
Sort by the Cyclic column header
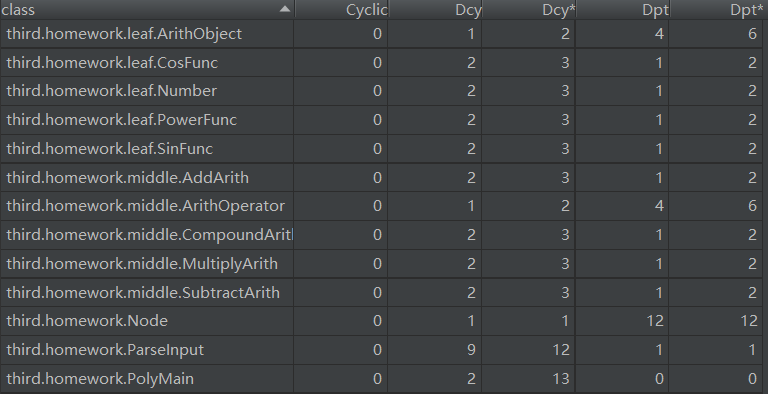pos(341,10)
